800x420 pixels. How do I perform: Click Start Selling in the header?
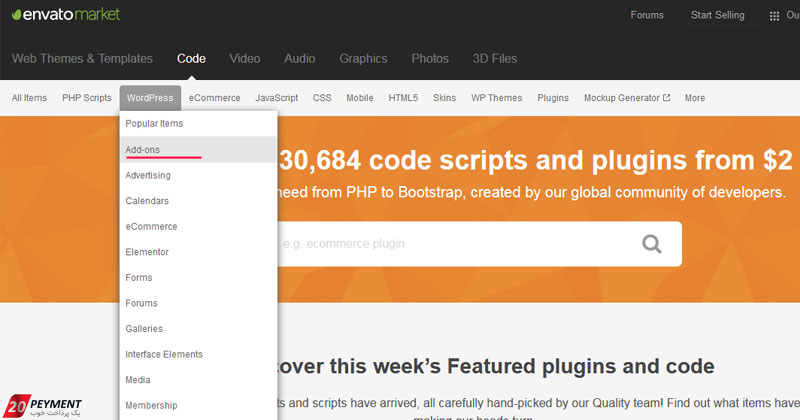click(717, 15)
